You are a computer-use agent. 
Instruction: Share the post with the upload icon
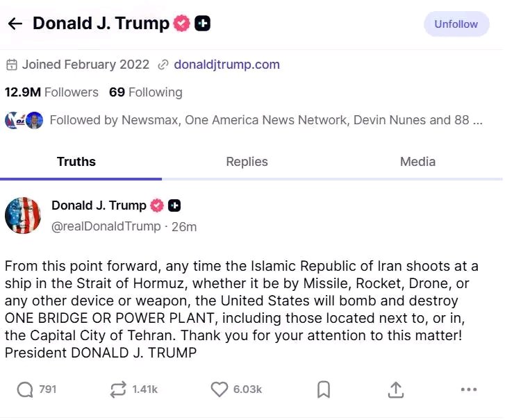[395, 389]
